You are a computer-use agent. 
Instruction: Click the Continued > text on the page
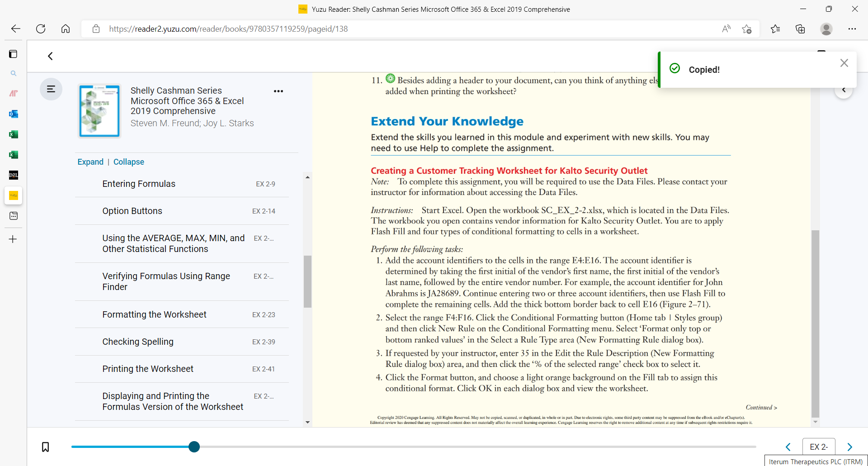pyautogui.click(x=761, y=407)
